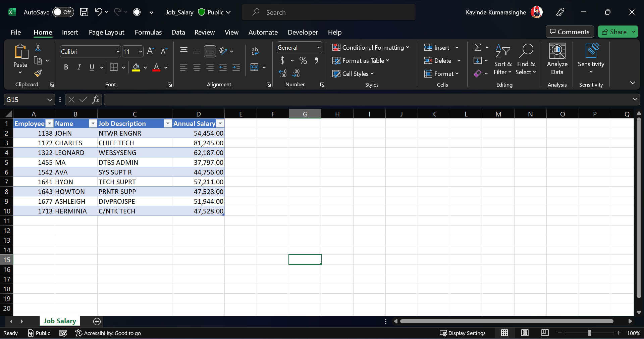Click the Paste clipboard icon

click(21, 51)
